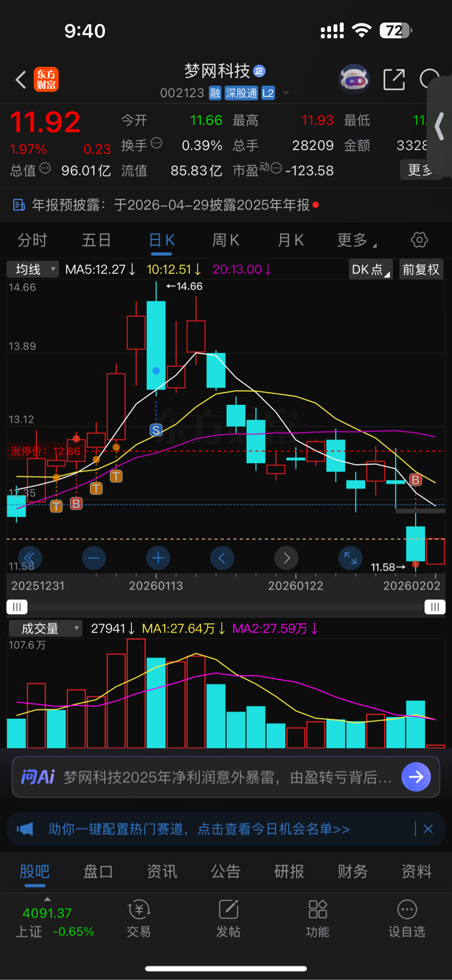Open the robot assistant avatar
The height and width of the screenshot is (980, 452).
[354, 79]
